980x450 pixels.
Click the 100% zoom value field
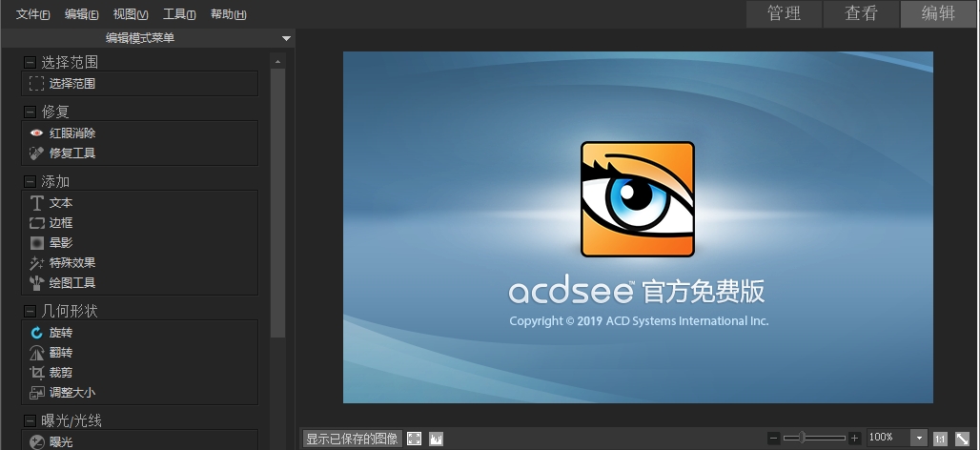tap(888, 439)
